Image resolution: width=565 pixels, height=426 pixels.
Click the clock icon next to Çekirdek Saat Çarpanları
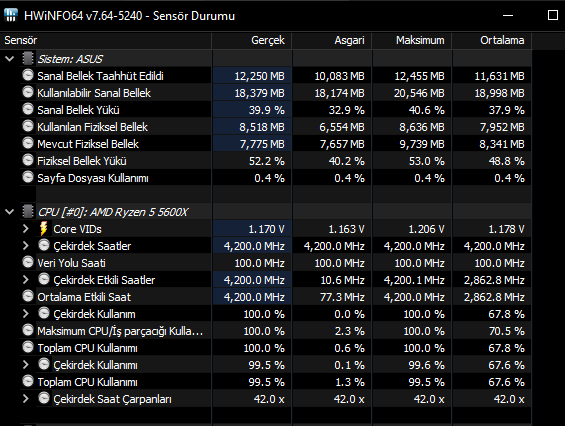coord(44,398)
